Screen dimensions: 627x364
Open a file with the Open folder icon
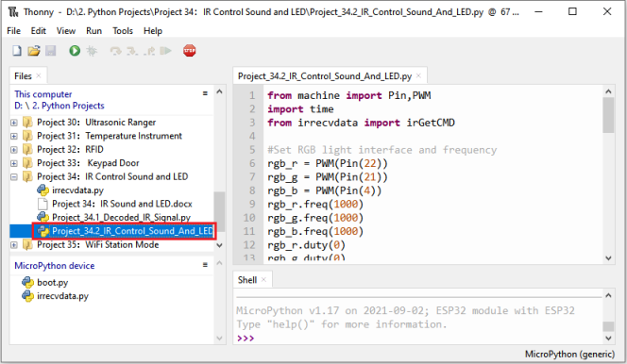[34, 51]
